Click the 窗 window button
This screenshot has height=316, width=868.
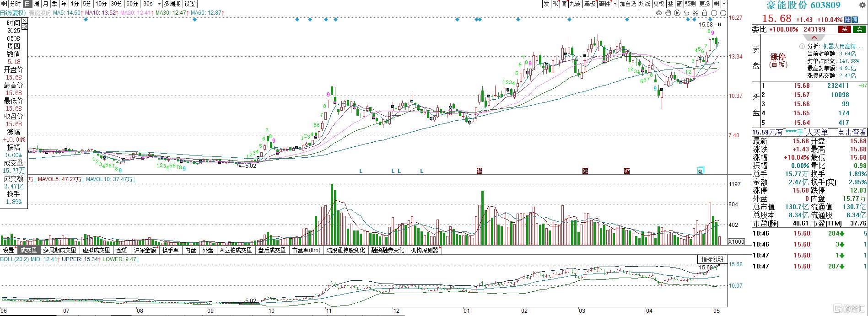pos(679,4)
